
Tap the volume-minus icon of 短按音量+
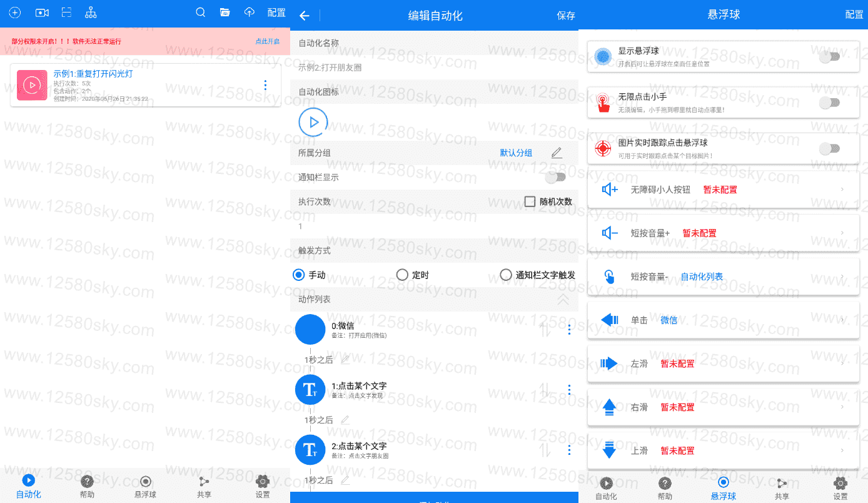(x=610, y=233)
